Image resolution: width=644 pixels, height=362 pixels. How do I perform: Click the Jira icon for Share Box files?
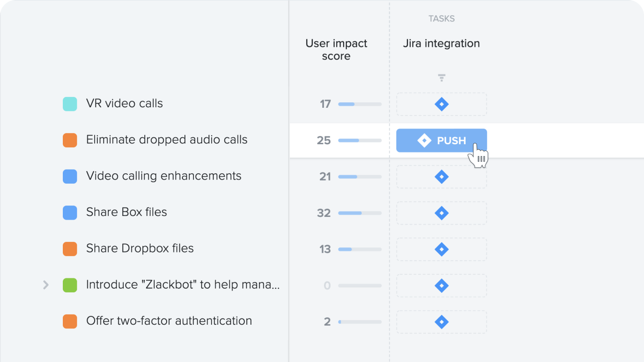[441, 213]
